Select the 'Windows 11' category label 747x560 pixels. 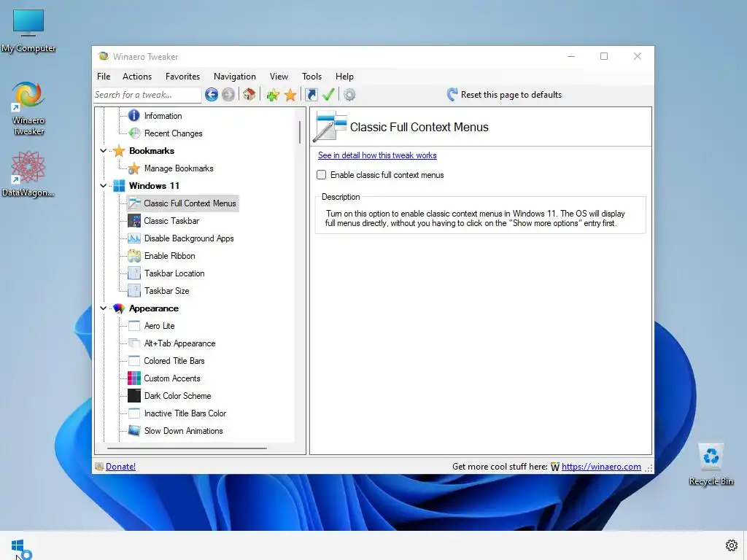coord(154,186)
